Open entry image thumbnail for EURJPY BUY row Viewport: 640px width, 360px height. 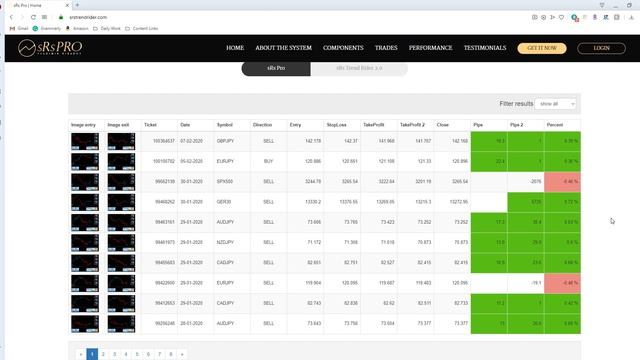[85, 162]
